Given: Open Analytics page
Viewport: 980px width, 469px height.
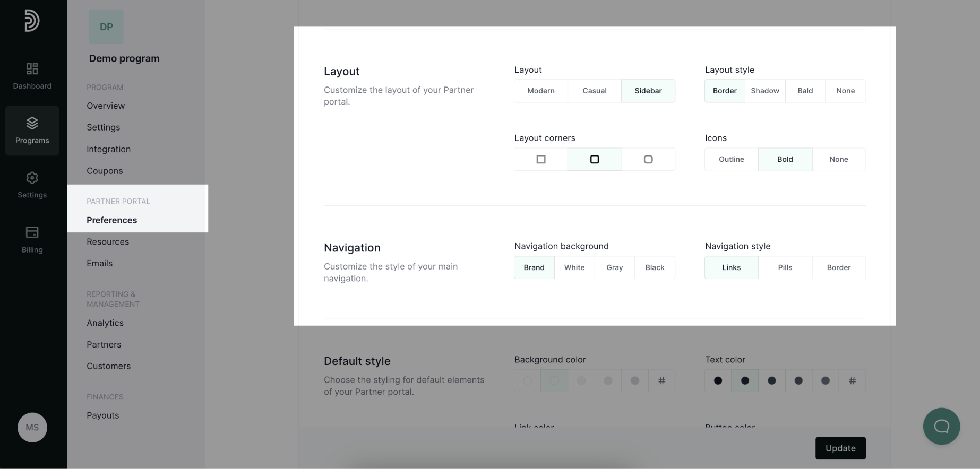Looking at the screenshot, I should point(105,323).
